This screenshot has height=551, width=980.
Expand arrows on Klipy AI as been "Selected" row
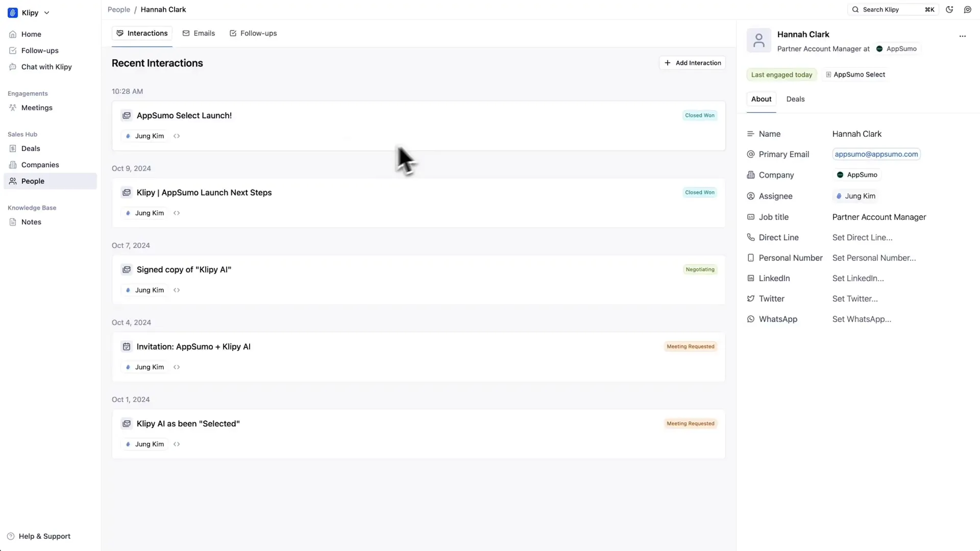coord(177,444)
